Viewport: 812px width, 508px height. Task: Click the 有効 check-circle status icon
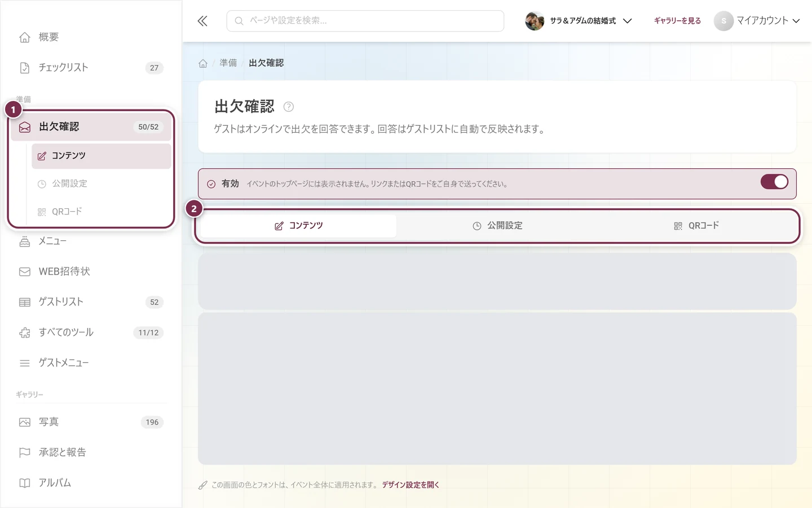pos(211,184)
